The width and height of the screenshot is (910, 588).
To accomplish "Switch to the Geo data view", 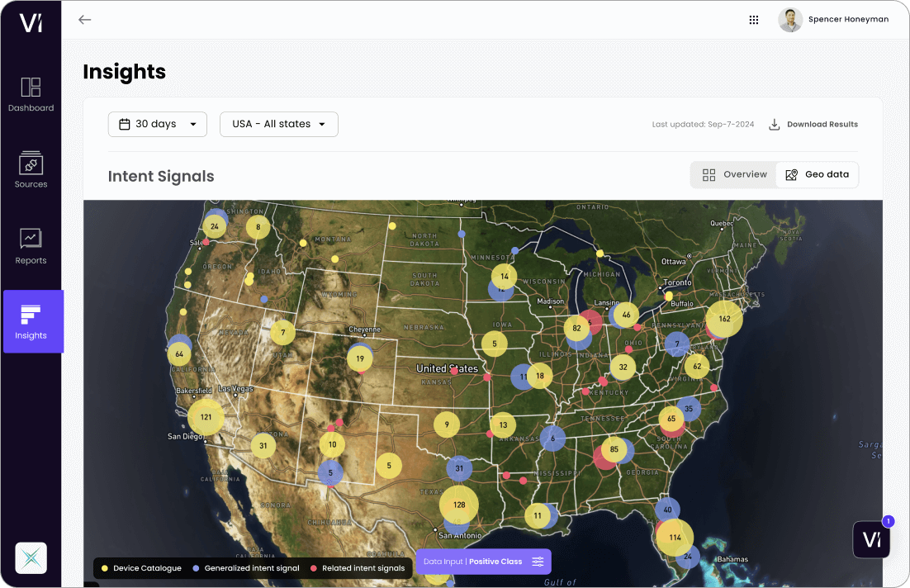I will [x=817, y=174].
